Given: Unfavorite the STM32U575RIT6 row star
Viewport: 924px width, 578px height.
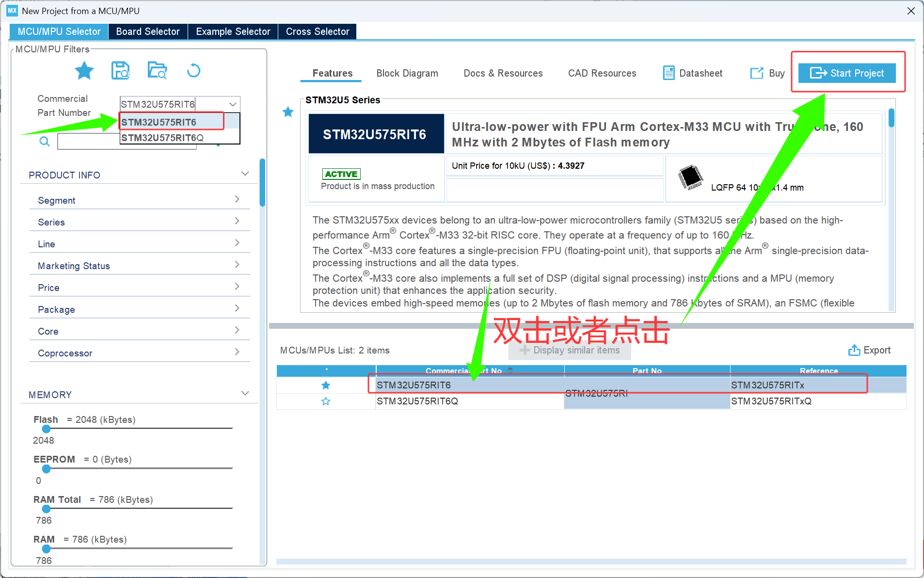Looking at the screenshot, I should tap(326, 385).
